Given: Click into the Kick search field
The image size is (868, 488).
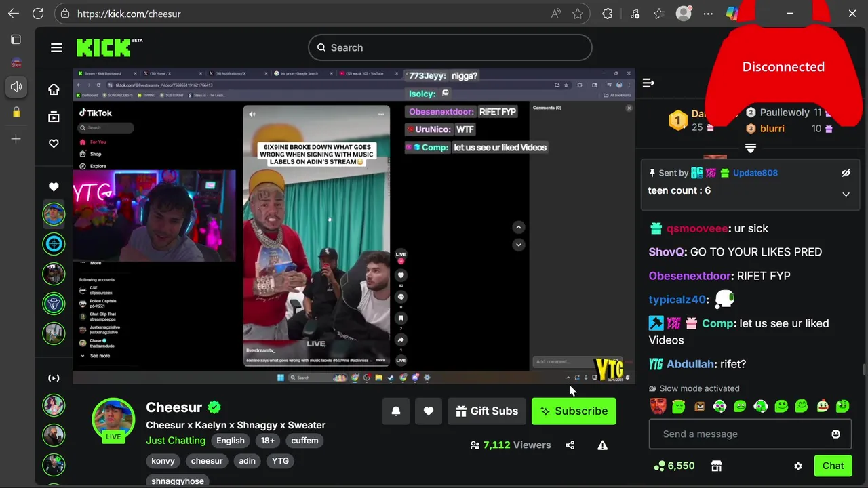Looking at the screenshot, I should point(450,47).
